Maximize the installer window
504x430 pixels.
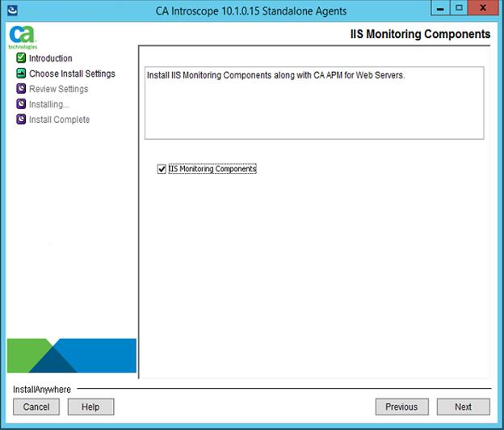coord(459,8)
